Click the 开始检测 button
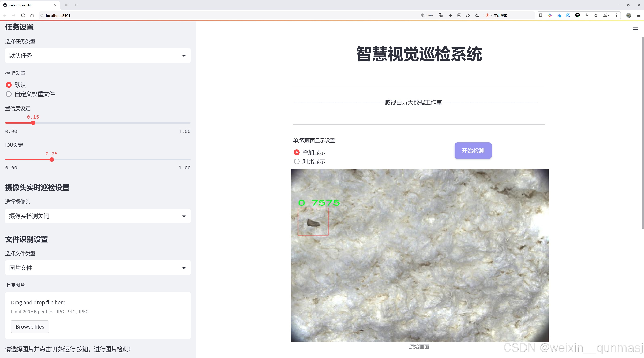The image size is (644, 358). [x=473, y=150]
